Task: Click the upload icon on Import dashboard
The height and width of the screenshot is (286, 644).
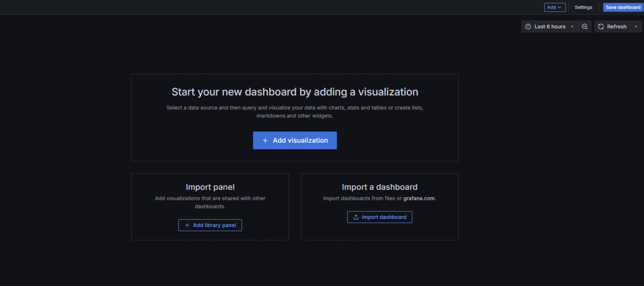Action: click(x=356, y=217)
